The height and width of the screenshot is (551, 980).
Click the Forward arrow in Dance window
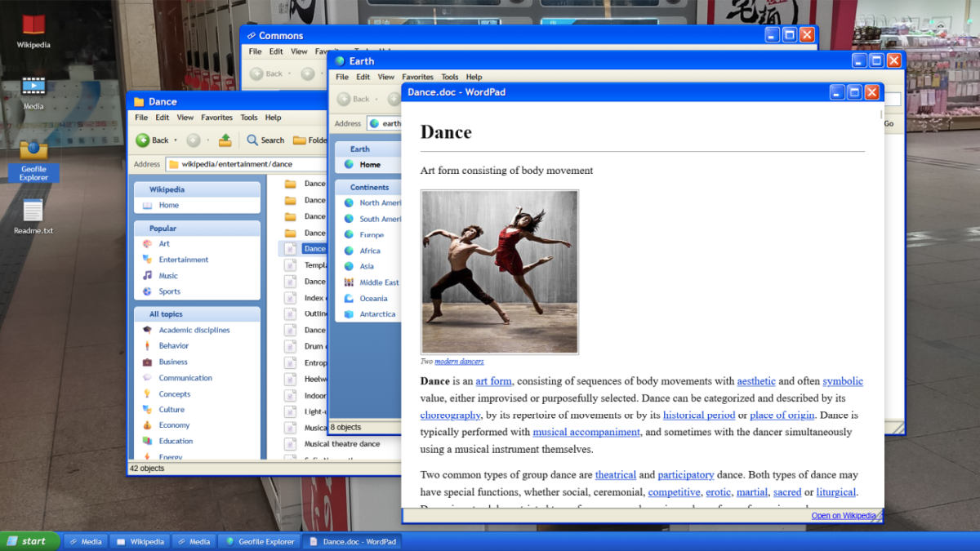tap(194, 140)
